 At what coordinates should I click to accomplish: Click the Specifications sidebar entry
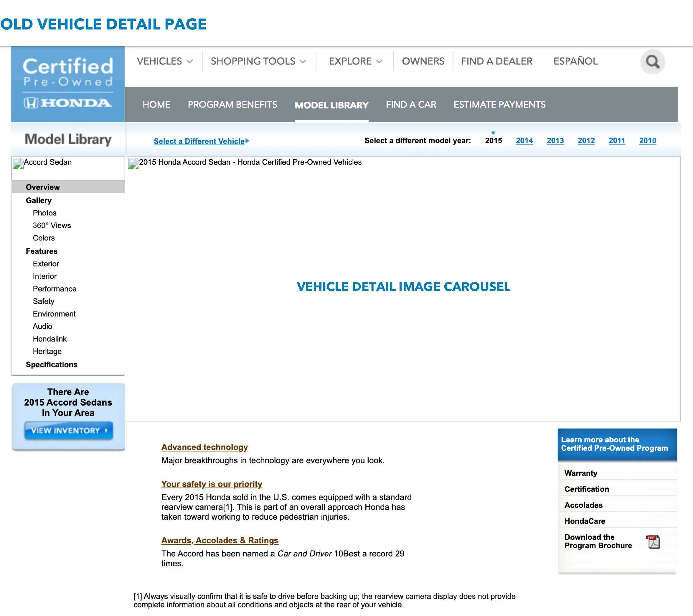[x=51, y=364]
